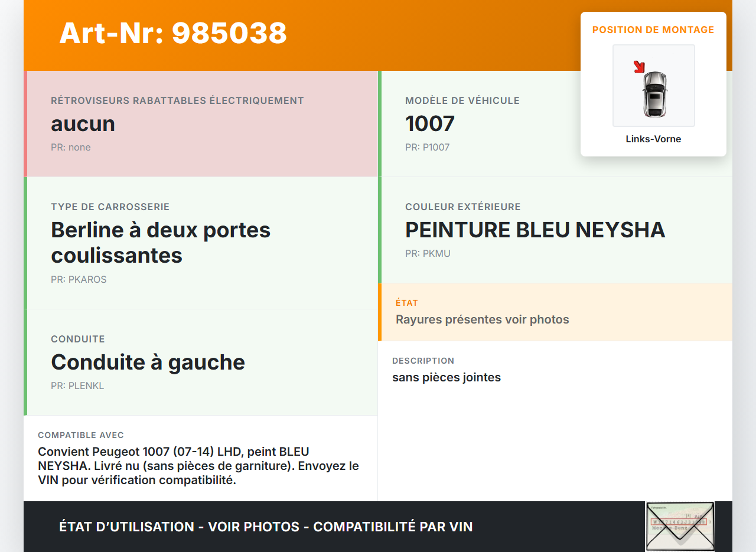Click the COMPATIBLE AVEC label

tap(81, 435)
